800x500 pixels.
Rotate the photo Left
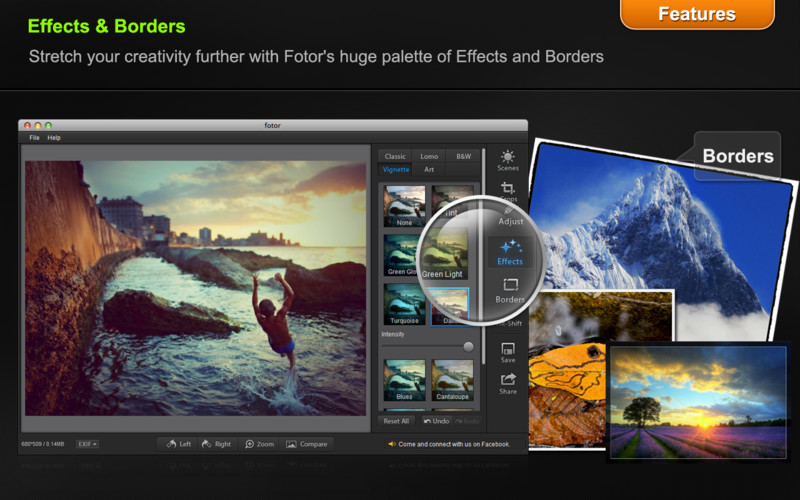coord(179,444)
